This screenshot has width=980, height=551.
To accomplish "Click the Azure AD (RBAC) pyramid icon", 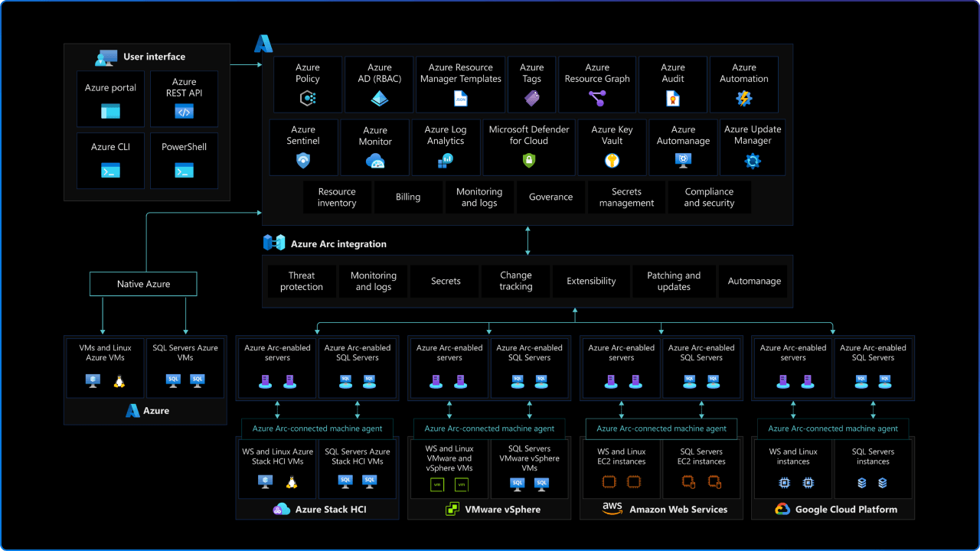I will (380, 98).
